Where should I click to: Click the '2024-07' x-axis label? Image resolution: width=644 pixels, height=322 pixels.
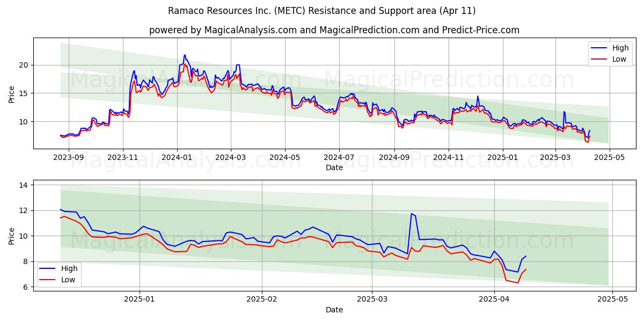pyautogui.click(x=339, y=157)
